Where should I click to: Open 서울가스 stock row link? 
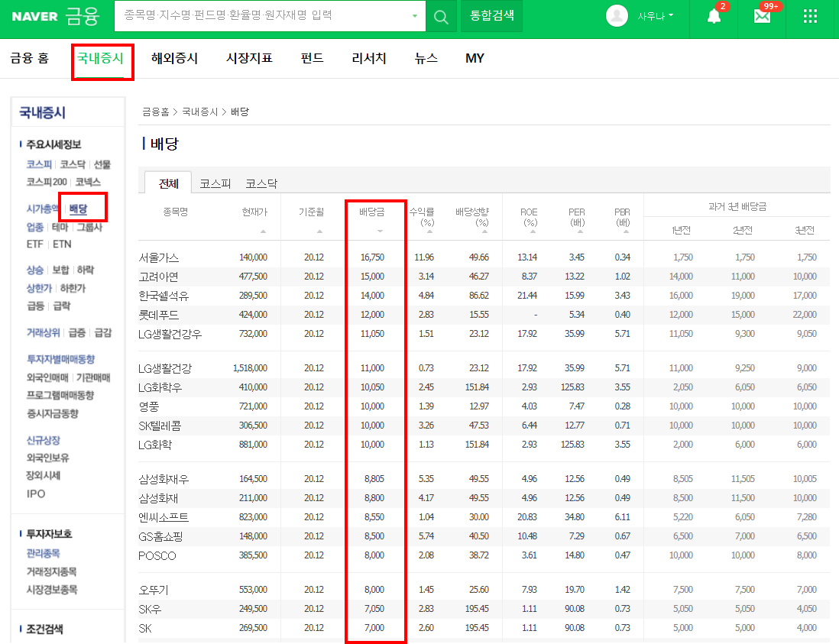pyautogui.click(x=158, y=257)
